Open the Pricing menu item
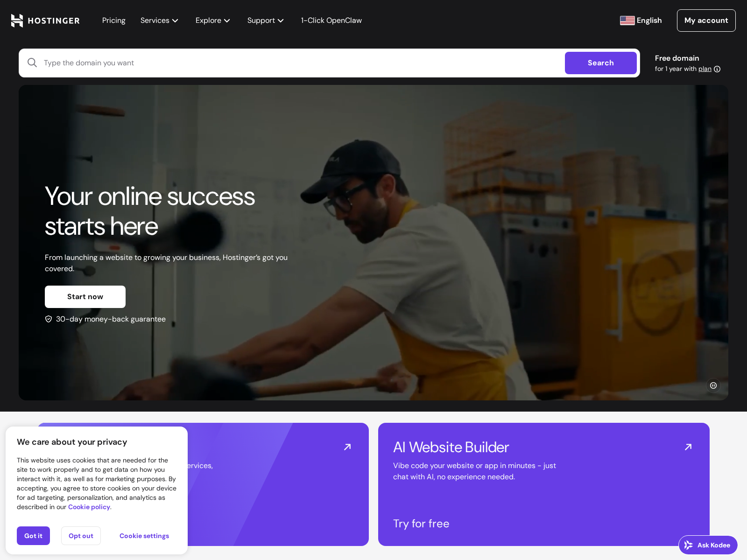The image size is (747, 560). (114, 21)
